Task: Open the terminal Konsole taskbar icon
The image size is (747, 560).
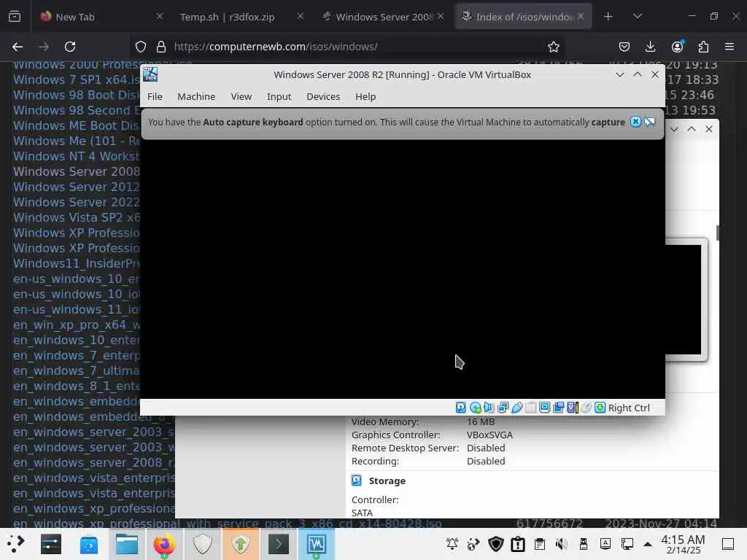Action: pyautogui.click(x=278, y=544)
